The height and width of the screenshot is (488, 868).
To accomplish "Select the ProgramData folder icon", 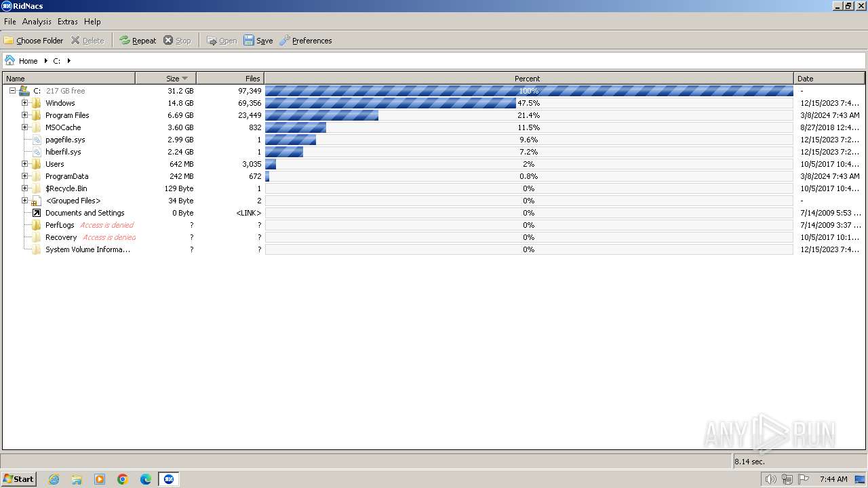I will [x=37, y=176].
